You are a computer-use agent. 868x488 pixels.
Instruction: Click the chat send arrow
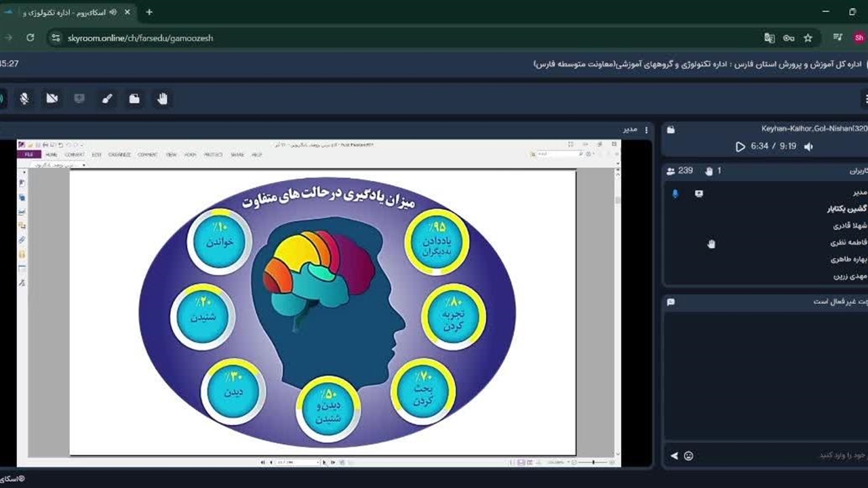pos(674,455)
